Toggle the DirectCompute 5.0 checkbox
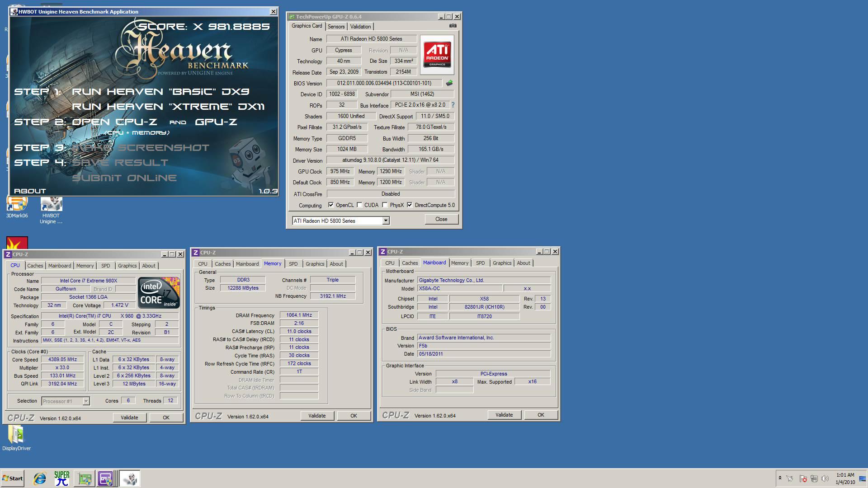Screen dimensions: 868x488 pos(410,205)
